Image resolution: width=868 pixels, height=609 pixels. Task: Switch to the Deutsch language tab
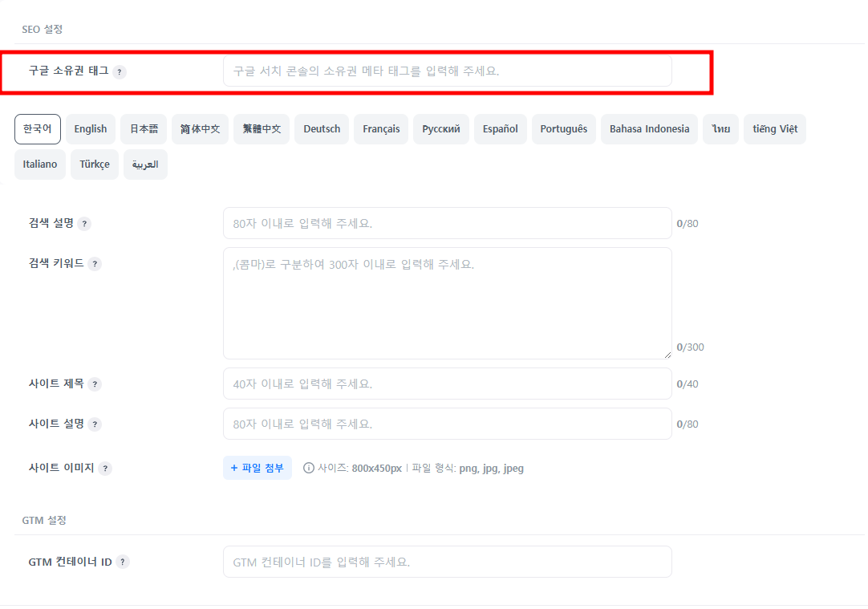(x=322, y=129)
